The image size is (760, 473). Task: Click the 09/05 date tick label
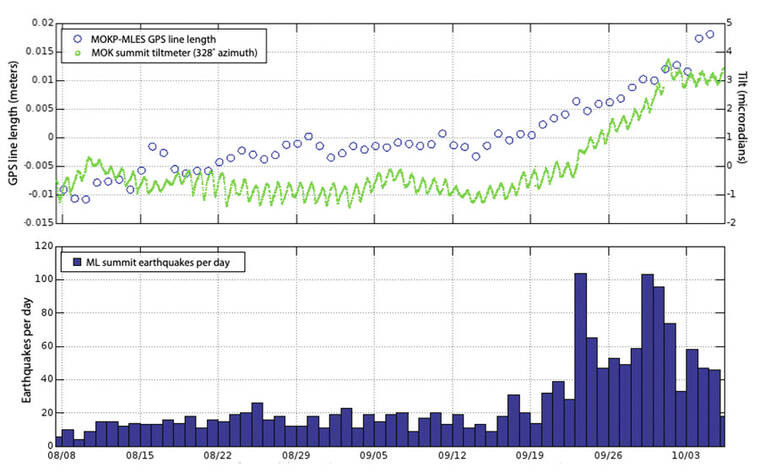(x=373, y=455)
